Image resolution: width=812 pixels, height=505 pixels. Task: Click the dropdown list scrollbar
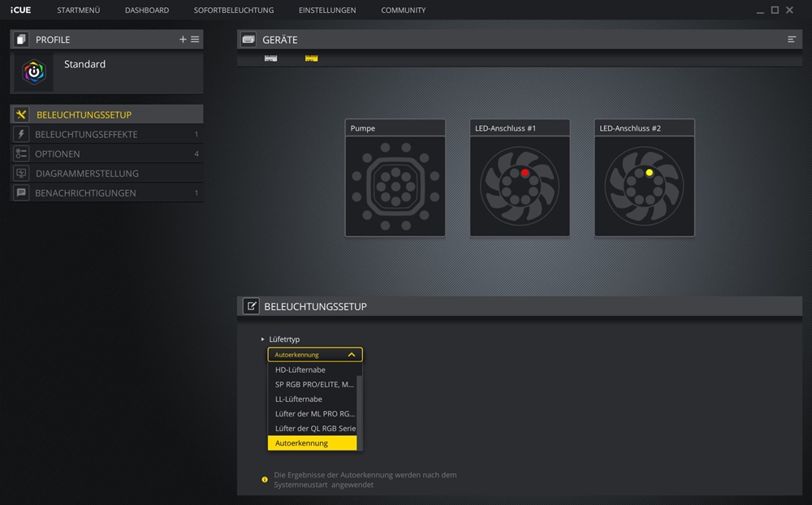pyautogui.click(x=360, y=412)
